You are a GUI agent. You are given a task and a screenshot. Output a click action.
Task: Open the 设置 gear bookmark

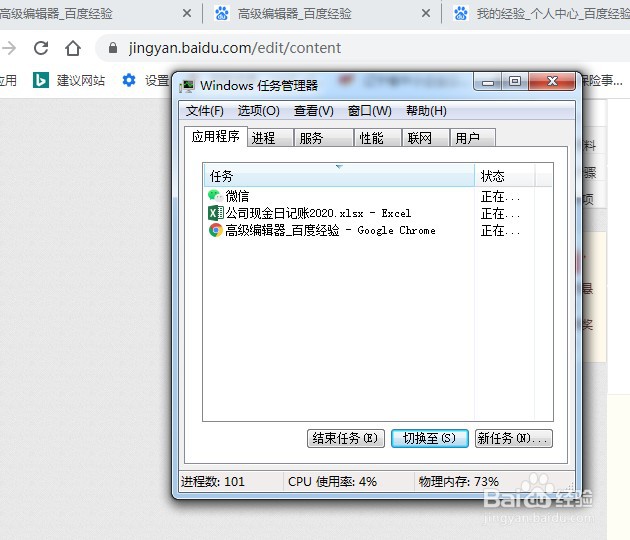[129, 80]
